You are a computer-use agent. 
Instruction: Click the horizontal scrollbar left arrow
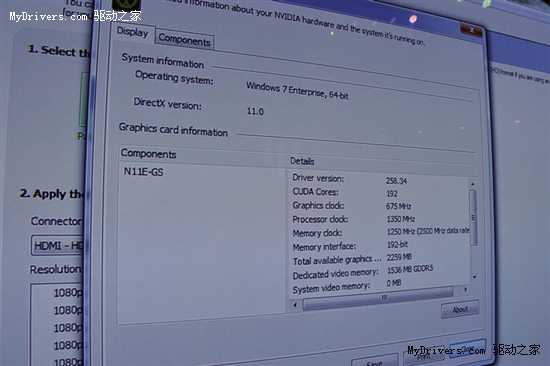pos(295,305)
